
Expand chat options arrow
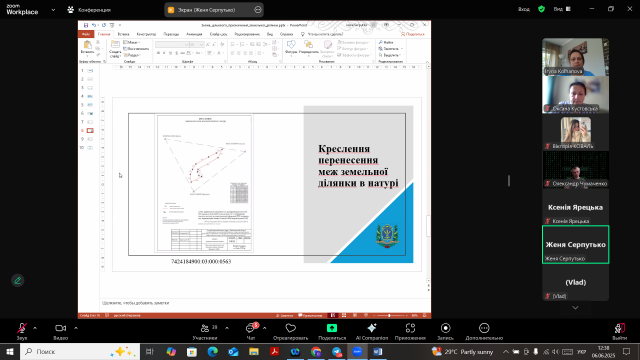click(264, 328)
